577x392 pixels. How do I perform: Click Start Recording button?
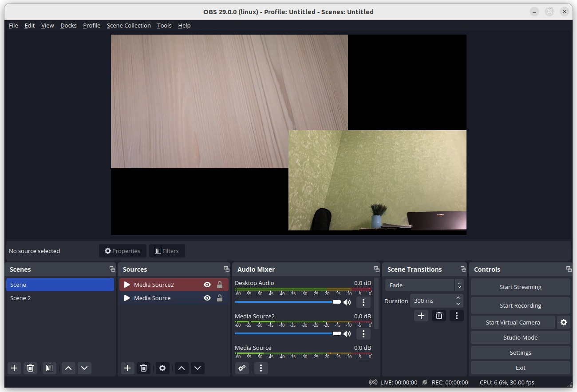(x=520, y=305)
